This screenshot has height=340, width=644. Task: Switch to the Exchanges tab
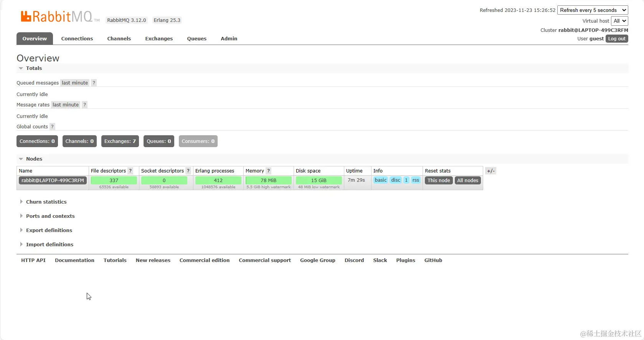click(159, 38)
